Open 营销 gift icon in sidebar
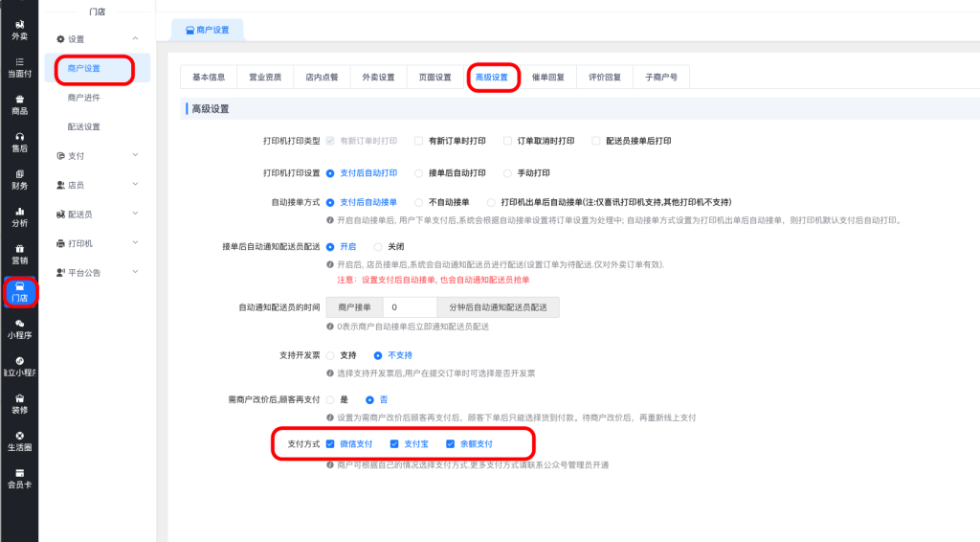The height and width of the screenshot is (542, 980). [x=19, y=254]
